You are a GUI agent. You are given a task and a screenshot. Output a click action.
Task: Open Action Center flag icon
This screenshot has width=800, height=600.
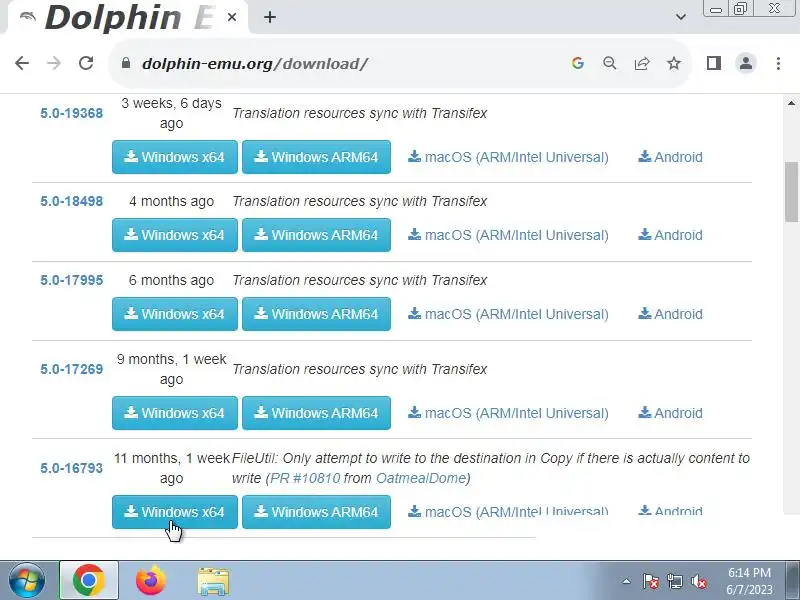(651, 581)
